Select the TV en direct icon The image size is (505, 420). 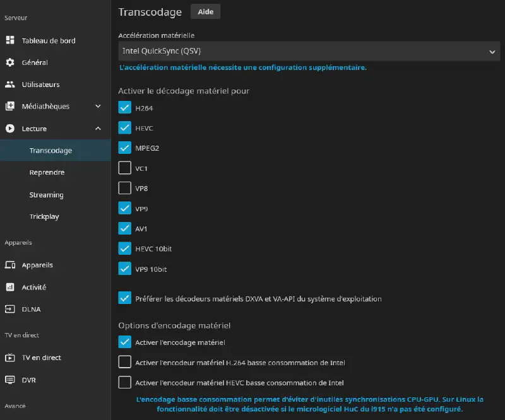[x=9, y=358]
